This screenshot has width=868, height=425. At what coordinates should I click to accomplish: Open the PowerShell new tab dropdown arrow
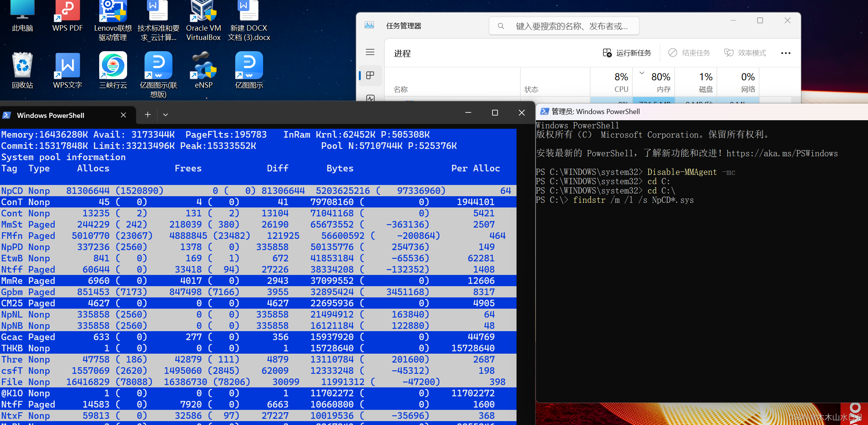165,115
